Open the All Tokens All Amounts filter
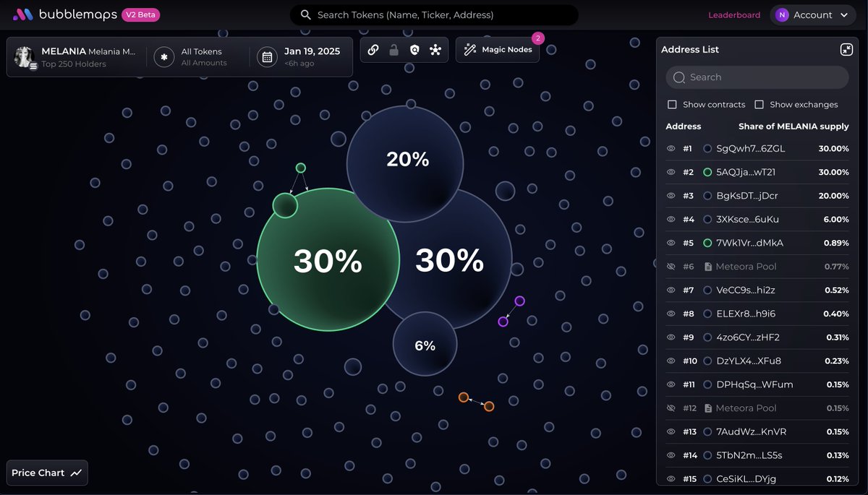 (x=197, y=57)
